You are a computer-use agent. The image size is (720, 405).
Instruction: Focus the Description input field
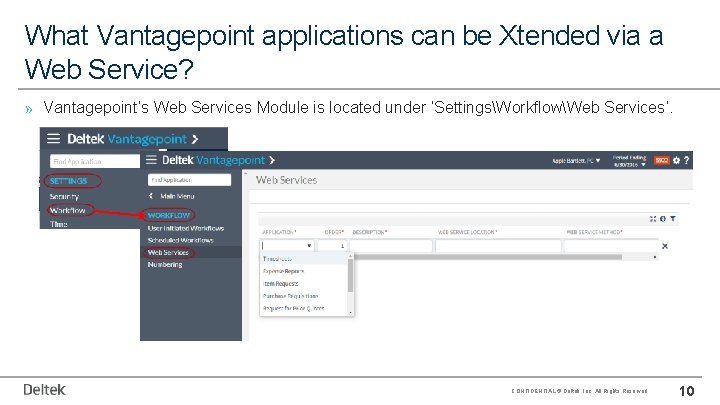pyautogui.click(x=391, y=246)
